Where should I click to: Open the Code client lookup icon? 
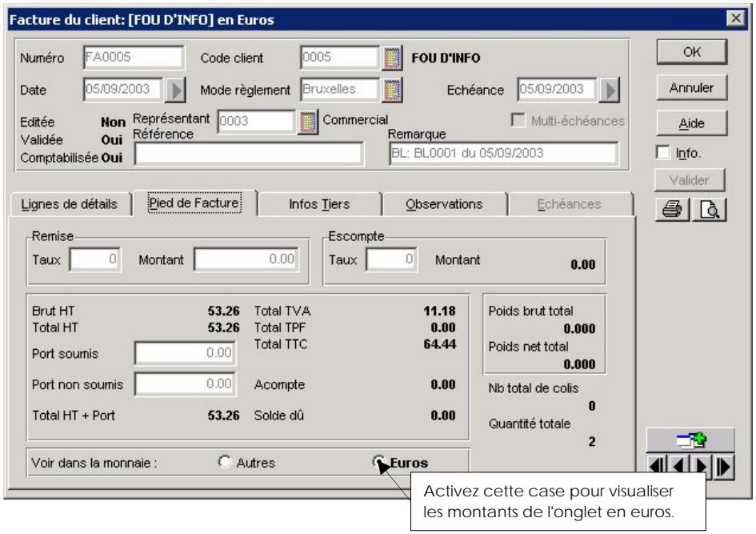point(392,58)
